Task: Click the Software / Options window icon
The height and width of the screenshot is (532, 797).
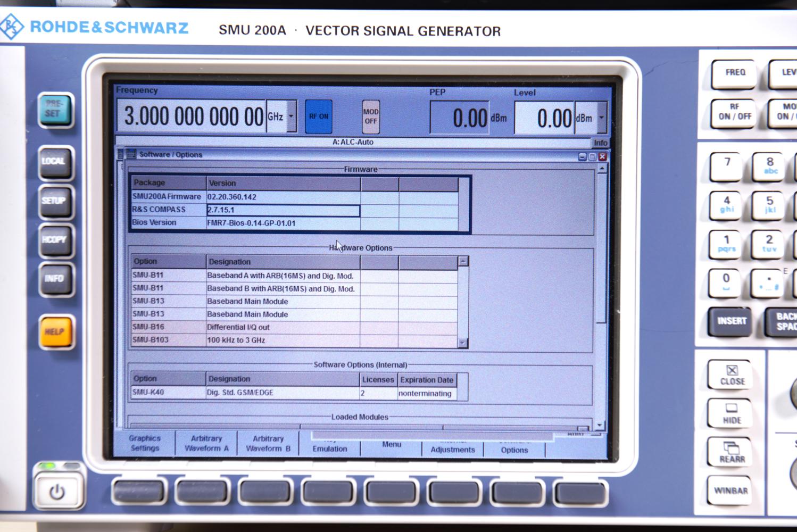Action: (x=130, y=154)
